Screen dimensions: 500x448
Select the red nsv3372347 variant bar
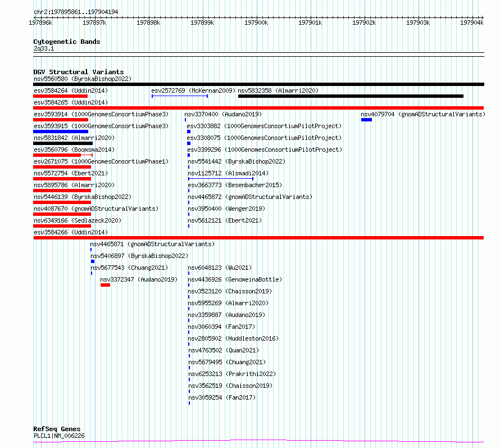105,285
